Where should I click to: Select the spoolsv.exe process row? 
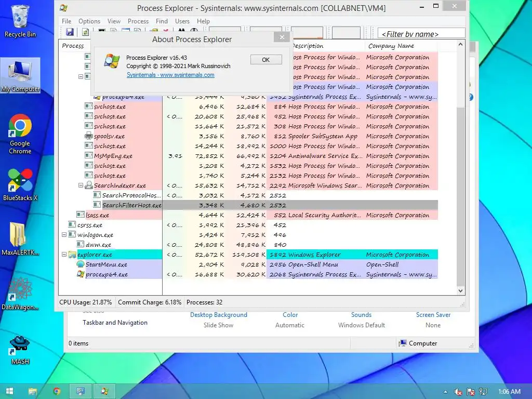coord(248,136)
